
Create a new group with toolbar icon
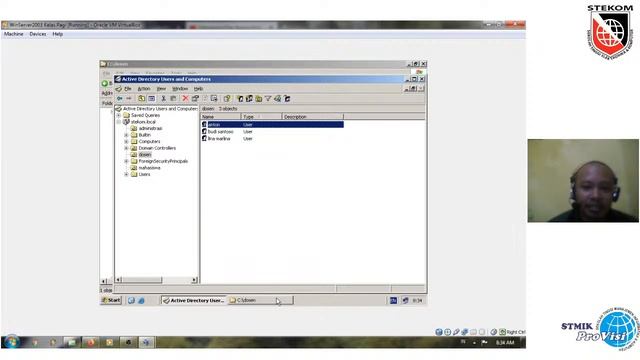pyautogui.click(x=249, y=99)
